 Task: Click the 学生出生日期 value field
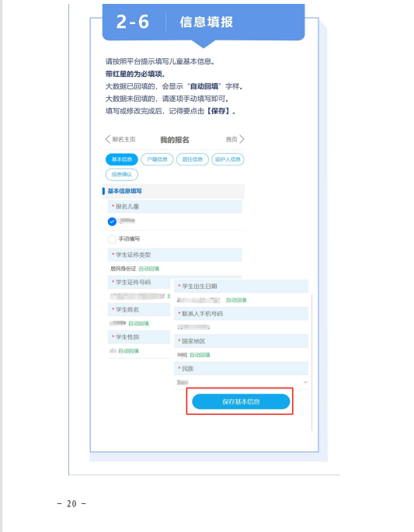[x=242, y=301]
